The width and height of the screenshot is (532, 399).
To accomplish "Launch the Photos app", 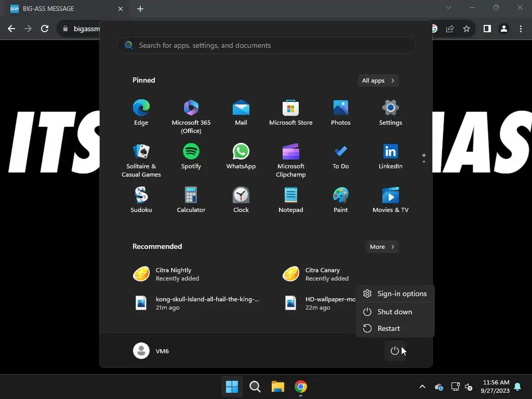I will (x=341, y=113).
